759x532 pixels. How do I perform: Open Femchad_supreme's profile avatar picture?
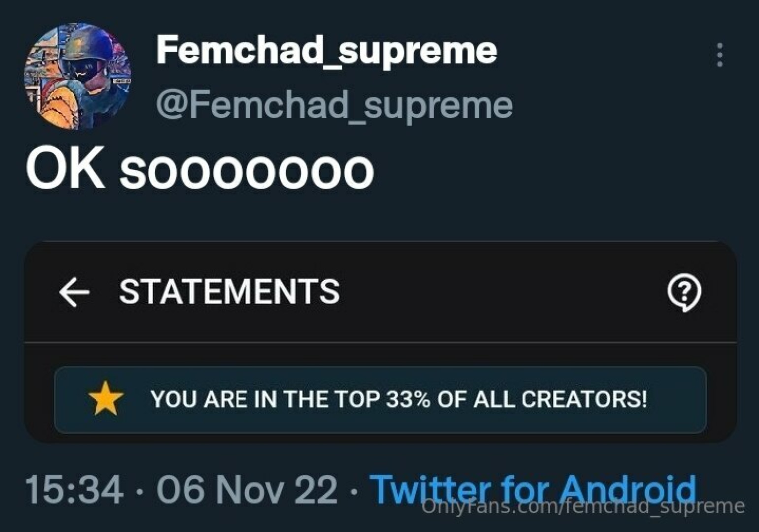78,76
